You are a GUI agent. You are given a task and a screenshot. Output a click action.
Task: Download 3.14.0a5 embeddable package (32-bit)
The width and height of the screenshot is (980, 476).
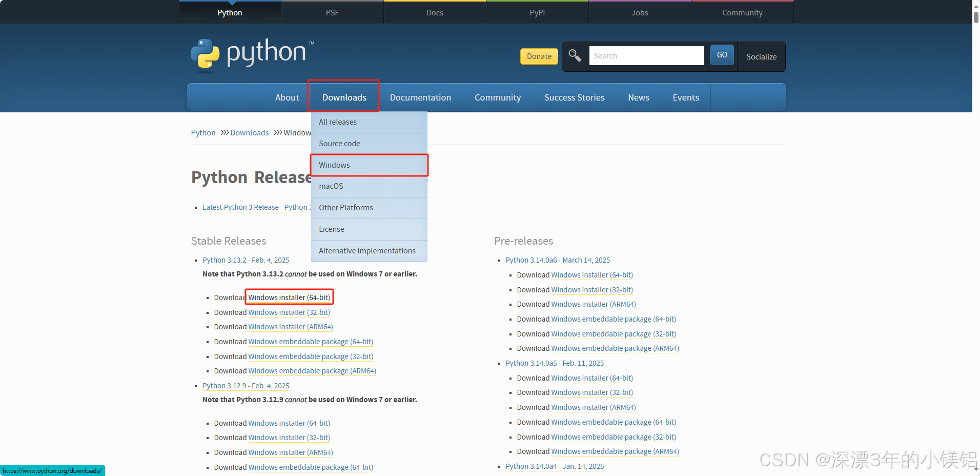614,437
